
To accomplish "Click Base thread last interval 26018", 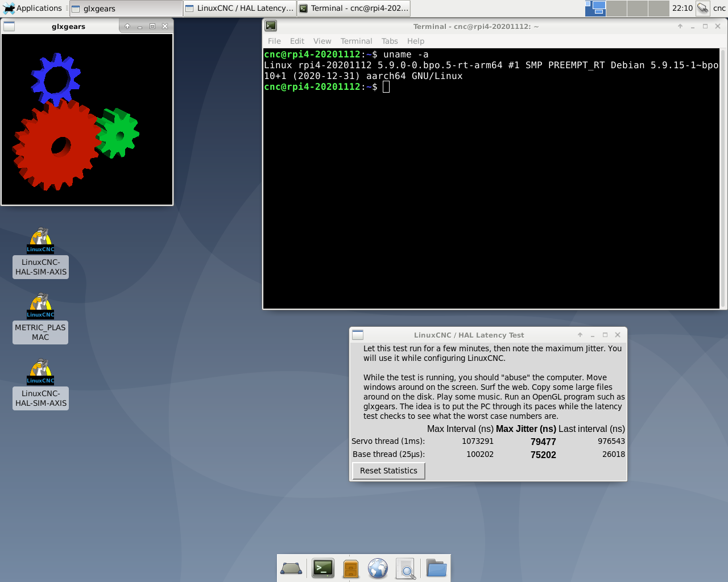I will click(614, 454).
